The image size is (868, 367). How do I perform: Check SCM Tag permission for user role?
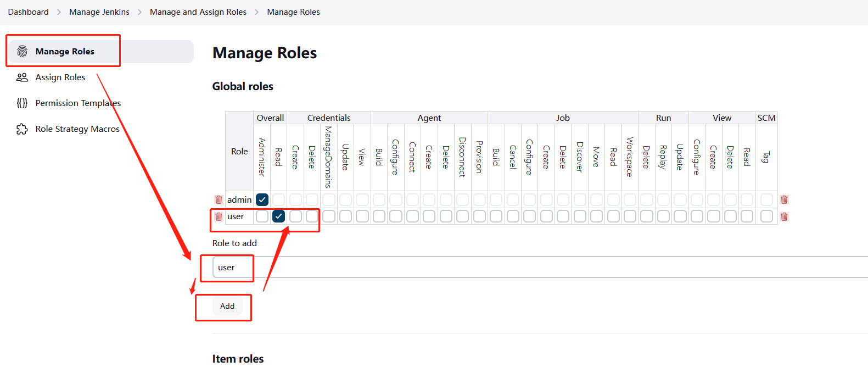coord(766,216)
